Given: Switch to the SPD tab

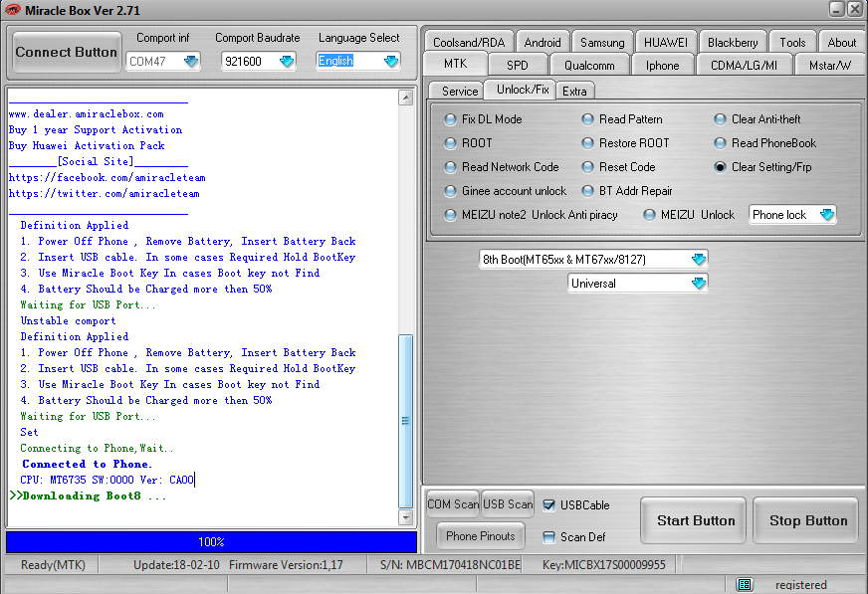Looking at the screenshot, I should pyautogui.click(x=518, y=66).
